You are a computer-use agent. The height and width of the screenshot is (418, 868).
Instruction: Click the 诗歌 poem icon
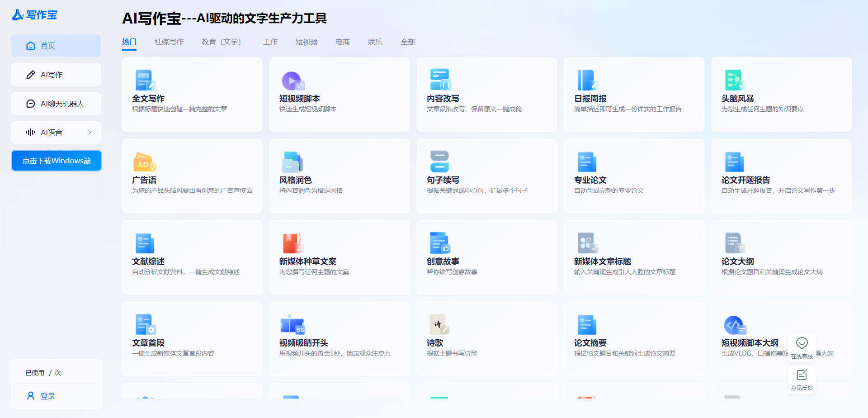(x=439, y=324)
